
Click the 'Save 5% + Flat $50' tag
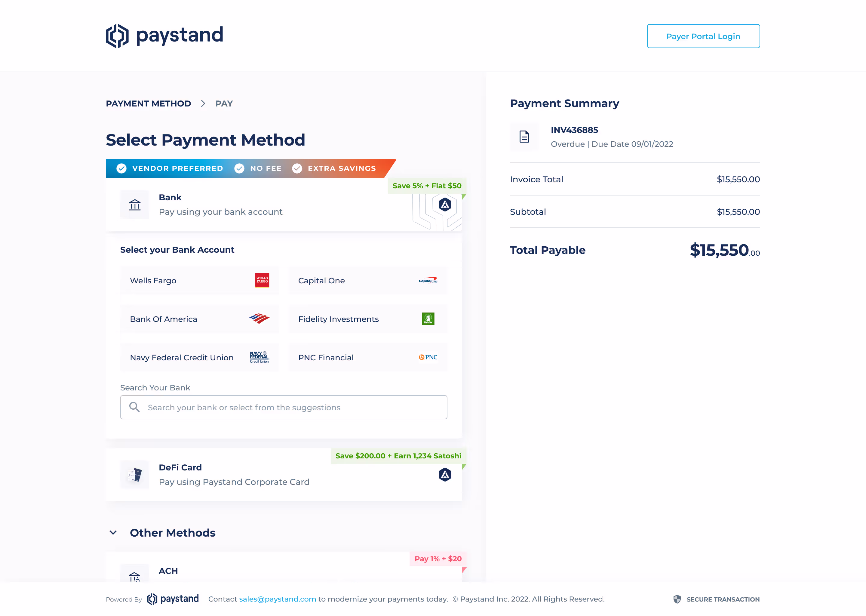[x=427, y=186]
